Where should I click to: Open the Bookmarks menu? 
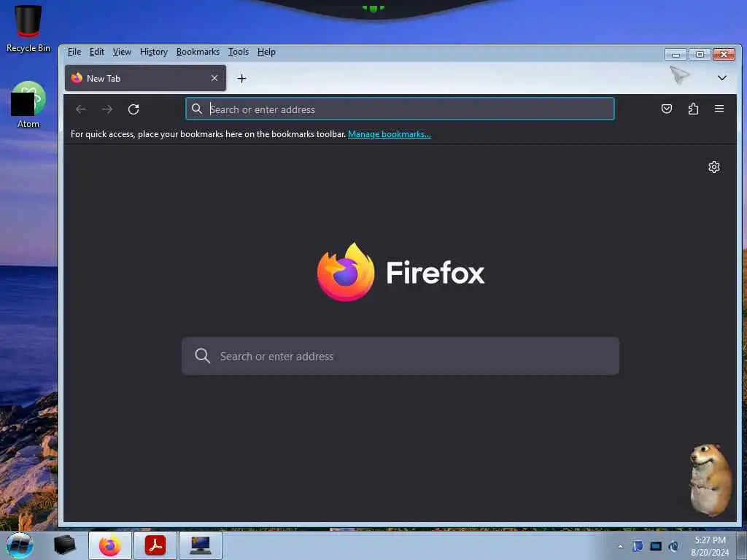click(198, 52)
